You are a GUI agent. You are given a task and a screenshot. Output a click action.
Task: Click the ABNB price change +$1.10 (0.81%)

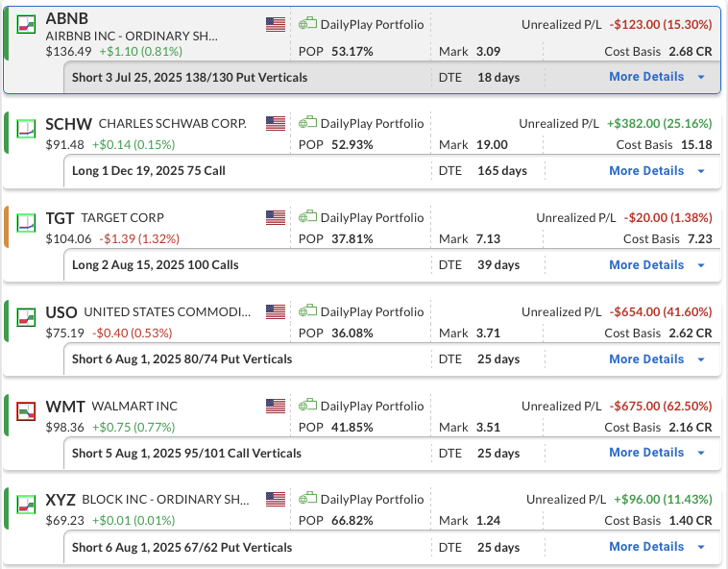140,52
